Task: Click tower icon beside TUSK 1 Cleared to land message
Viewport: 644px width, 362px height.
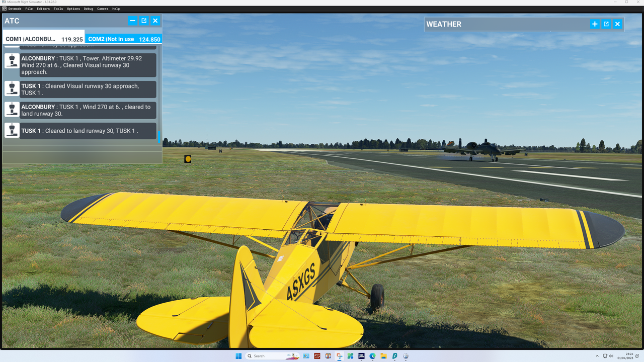Action: pyautogui.click(x=12, y=130)
